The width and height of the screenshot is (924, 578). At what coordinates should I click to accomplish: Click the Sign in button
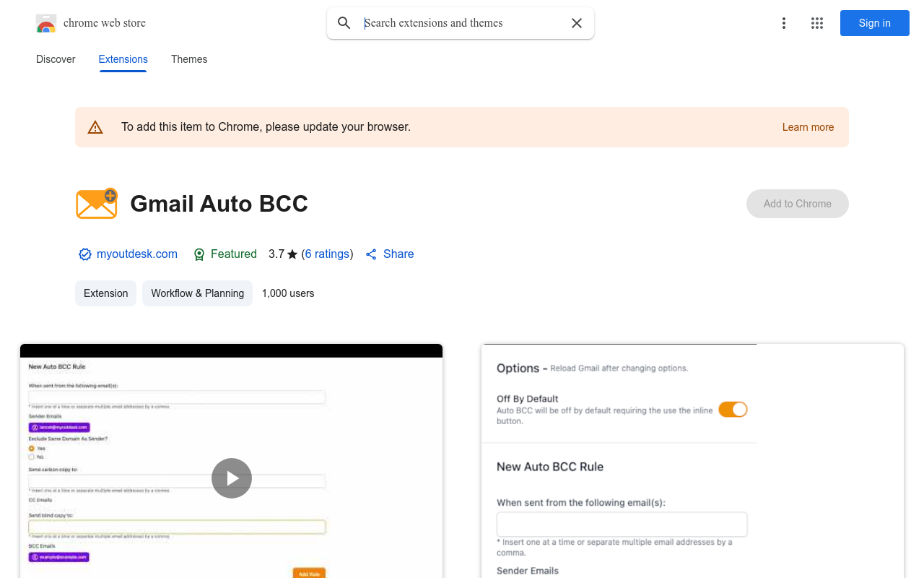(875, 23)
